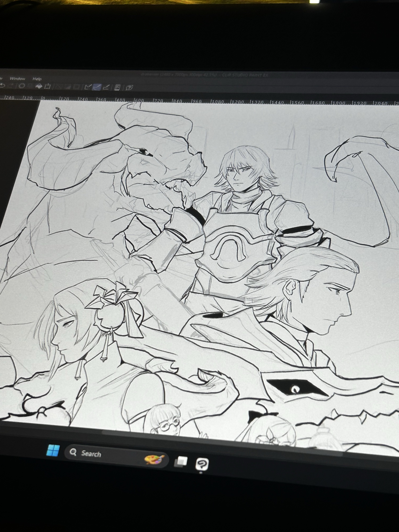Image resolution: width=399 pixels, height=532 pixels.
Task: Toggle Snap to Ruler
Action: pyautogui.click(x=88, y=87)
